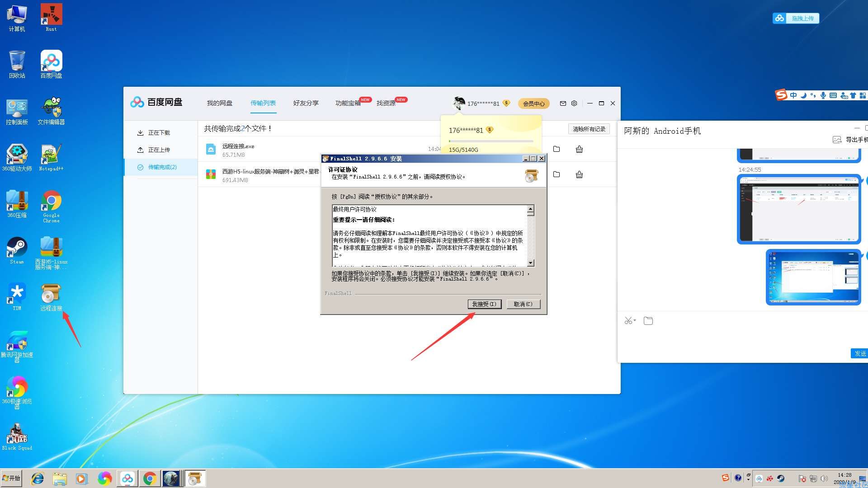
Task: Open the 360极速浏览器 desktop icon
Action: [x=17, y=393]
